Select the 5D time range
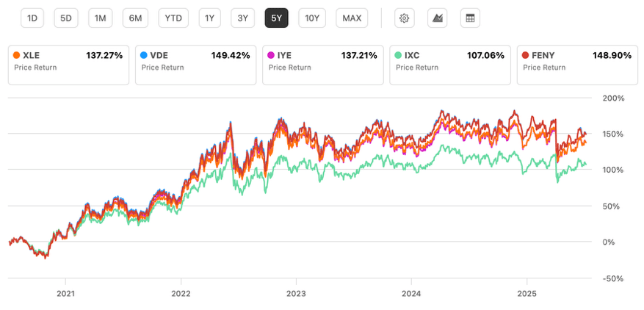Viewport: 644px width, 310px height. click(66, 18)
